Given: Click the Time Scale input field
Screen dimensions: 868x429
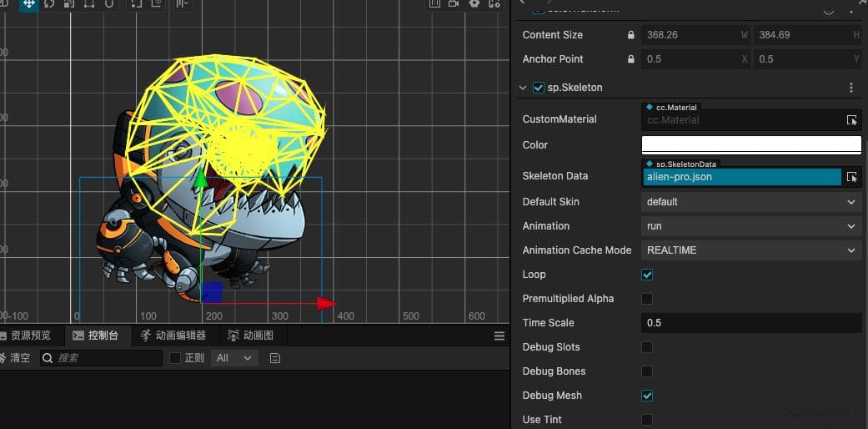Looking at the screenshot, I should (x=751, y=323).
